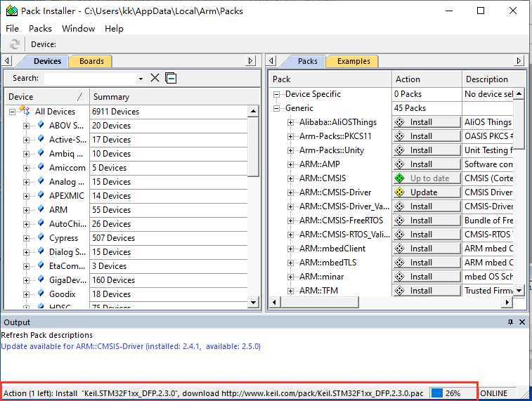Install the ARM::CMSIS-FreeRTOS pack
Viewport: 532px width, 401px height.
click(427, 221)
